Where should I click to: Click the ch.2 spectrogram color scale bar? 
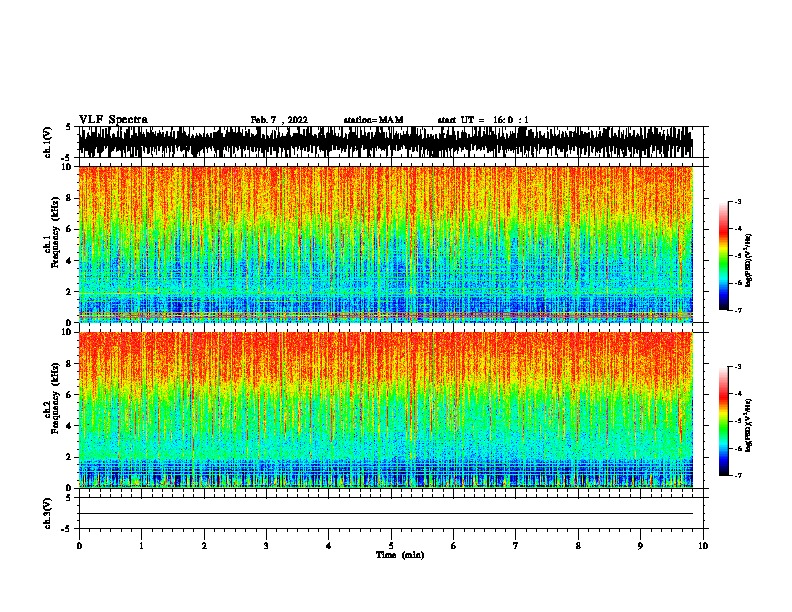coord(724,421)
